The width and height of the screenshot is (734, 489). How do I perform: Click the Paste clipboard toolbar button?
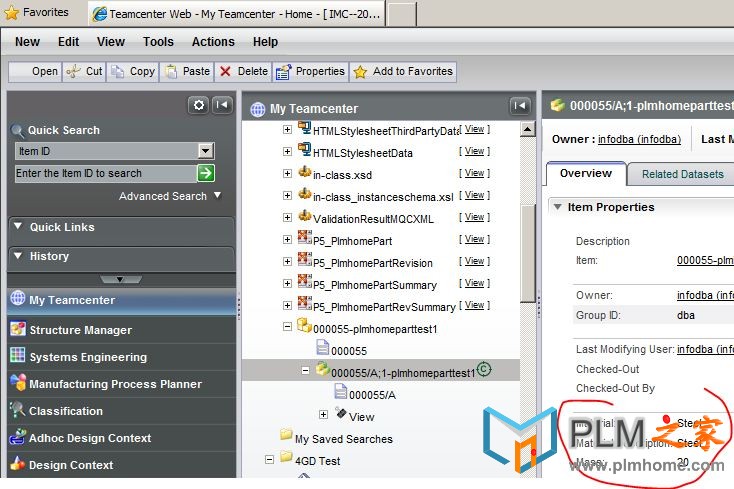[x=187, y=72]
